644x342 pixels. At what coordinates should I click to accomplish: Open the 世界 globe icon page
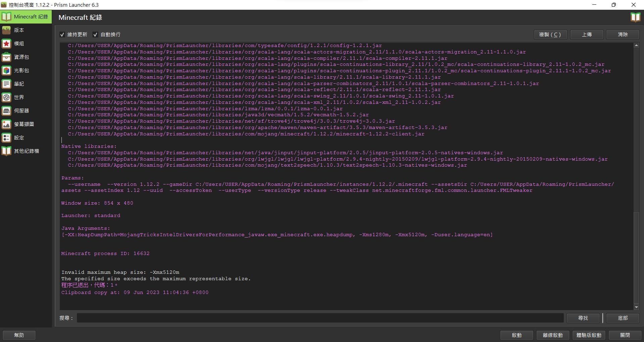tap(6, 97)
